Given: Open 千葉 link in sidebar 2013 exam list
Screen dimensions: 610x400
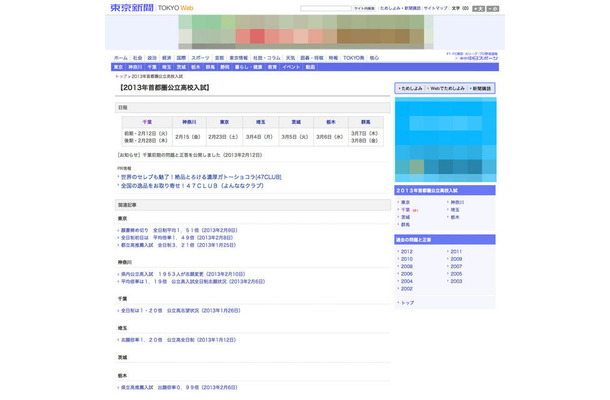Looking at the screenshot, I should (405, 210).
